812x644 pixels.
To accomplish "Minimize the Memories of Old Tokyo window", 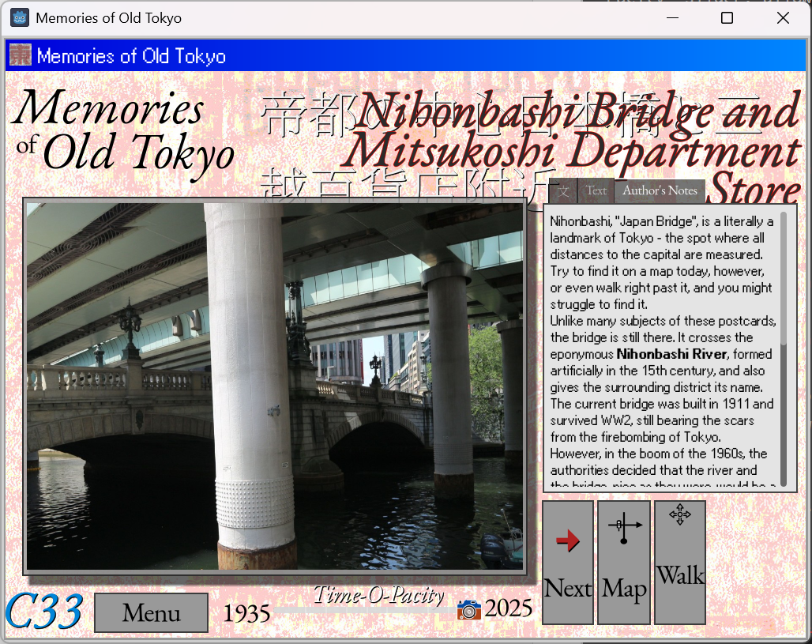I will [672, 18].
